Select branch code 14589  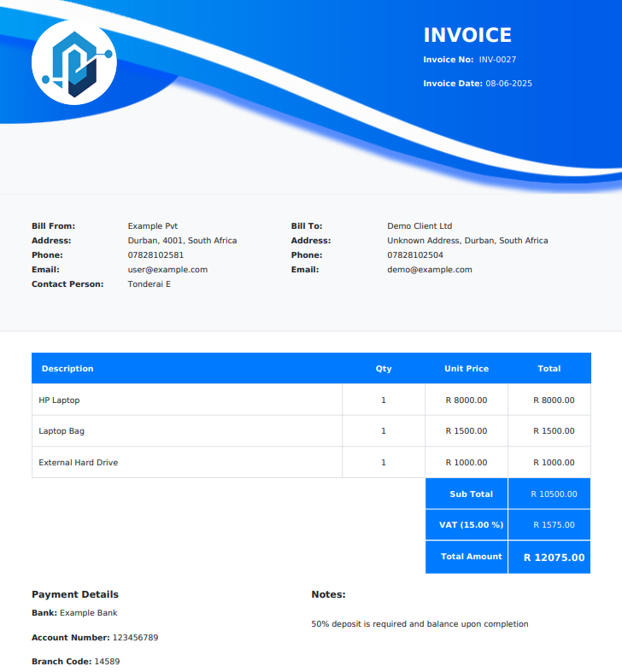107,662
